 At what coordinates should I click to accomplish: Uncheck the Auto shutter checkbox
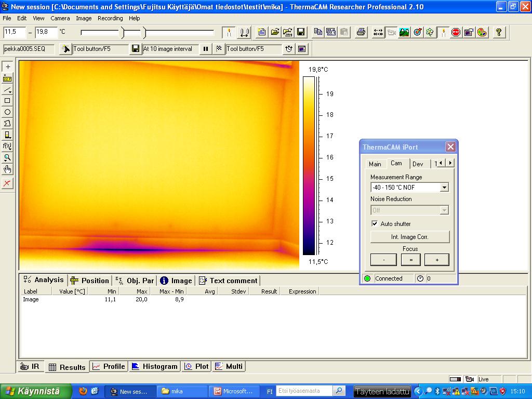tap(375, 224)
